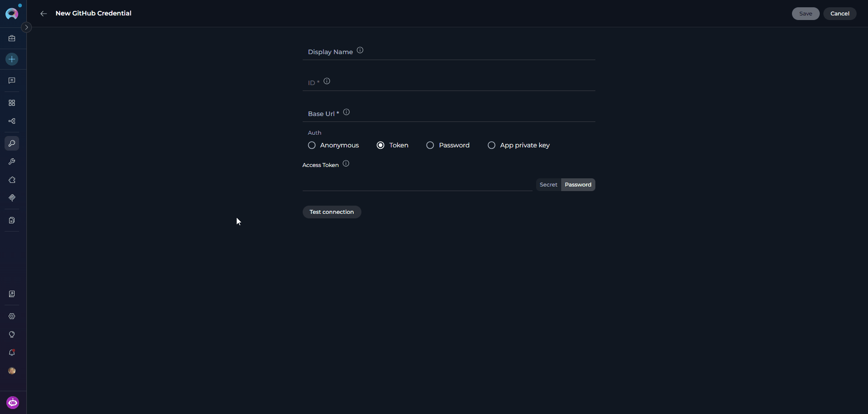Open the wrench tools icon

(12, 162)
